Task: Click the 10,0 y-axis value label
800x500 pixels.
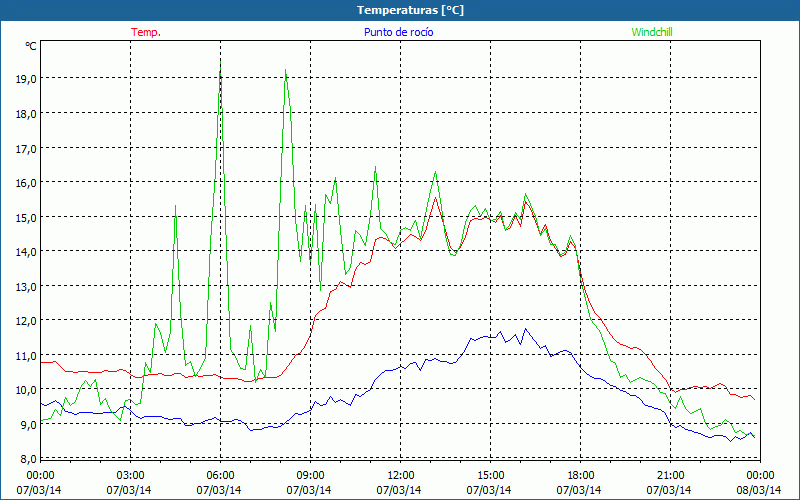Action: 25,390
